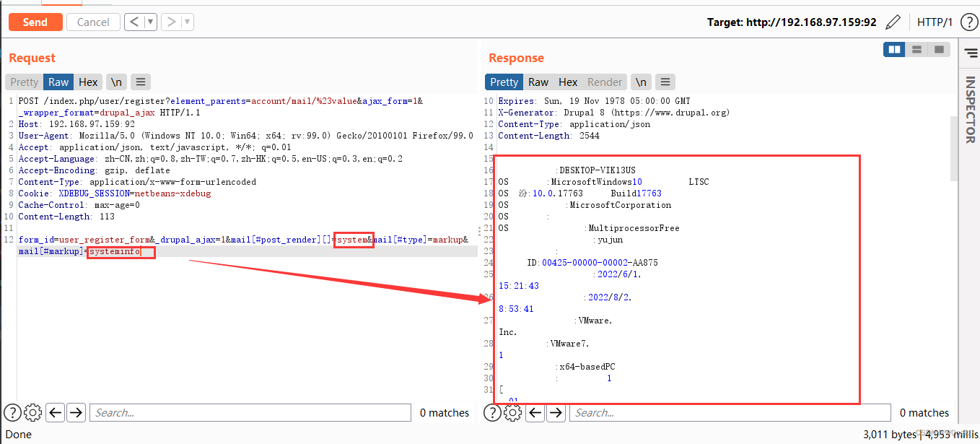This screenshot has width=980, height=444.
Task: Open Request search help question icon
Action: point(12,412)
